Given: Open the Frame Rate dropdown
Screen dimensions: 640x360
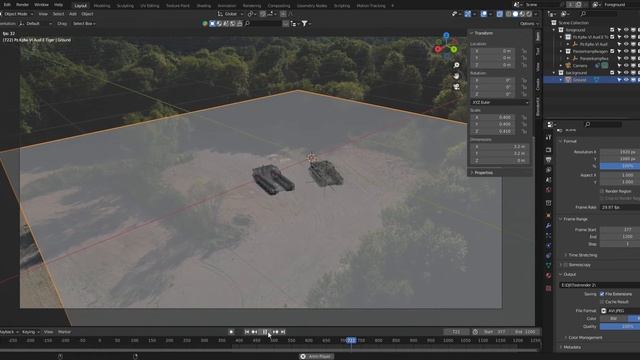Looking at the screenshot, I should point(620,207).
